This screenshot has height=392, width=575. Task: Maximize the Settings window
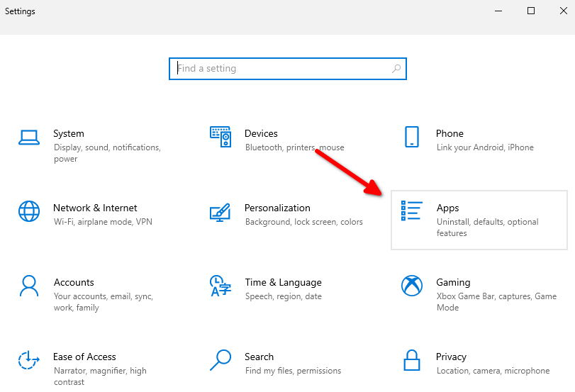coord(530,11)
